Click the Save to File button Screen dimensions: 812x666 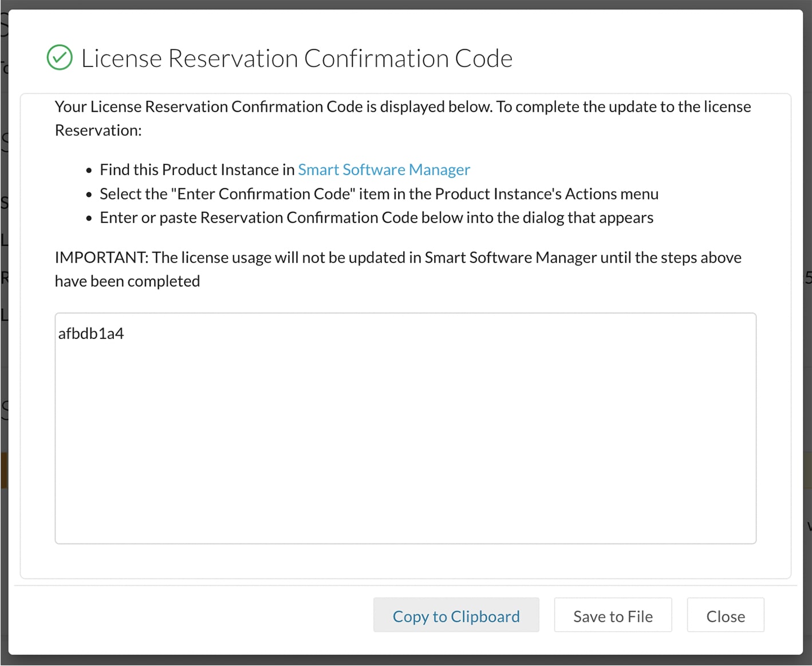(x=613, y=616)
